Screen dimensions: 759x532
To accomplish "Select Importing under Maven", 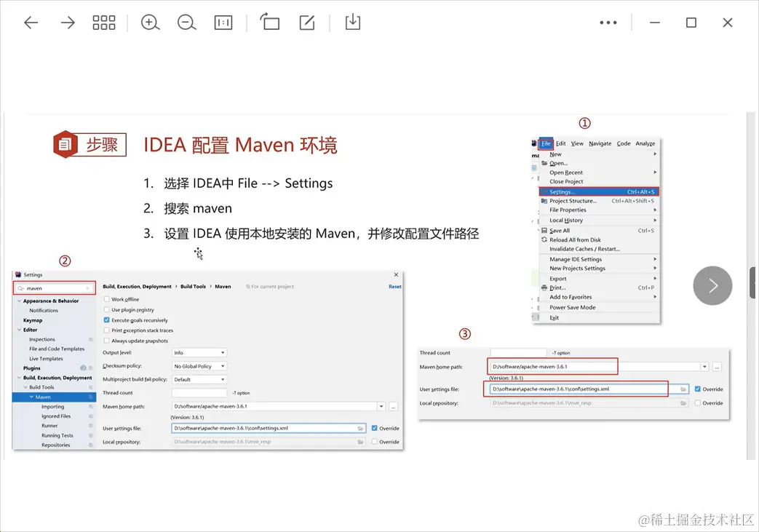I will click(53, 407).
